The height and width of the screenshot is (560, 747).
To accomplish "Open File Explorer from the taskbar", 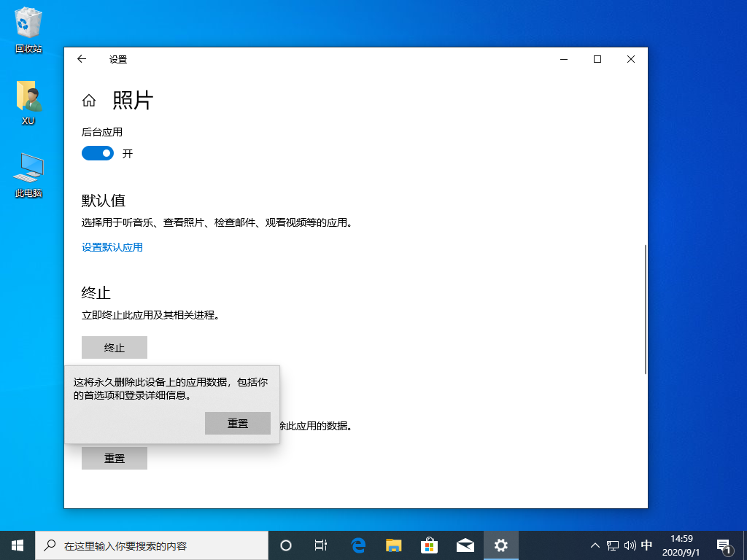I will click(394, 545).
